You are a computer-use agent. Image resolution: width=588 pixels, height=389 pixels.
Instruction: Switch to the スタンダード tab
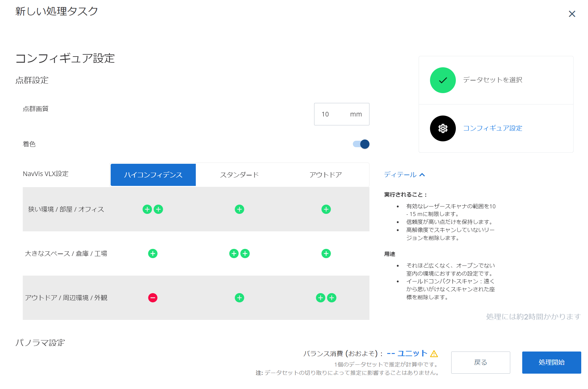pos(239,175)
